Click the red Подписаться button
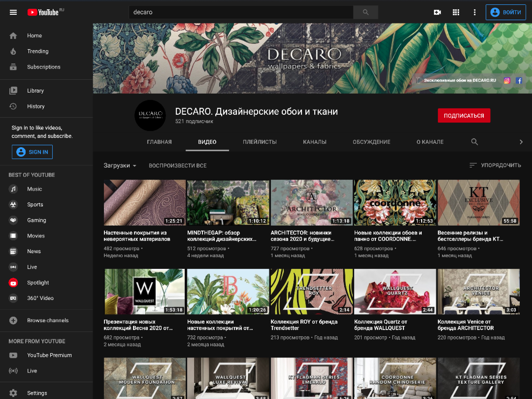Viewport: 532px width, 399px height. 464,115
